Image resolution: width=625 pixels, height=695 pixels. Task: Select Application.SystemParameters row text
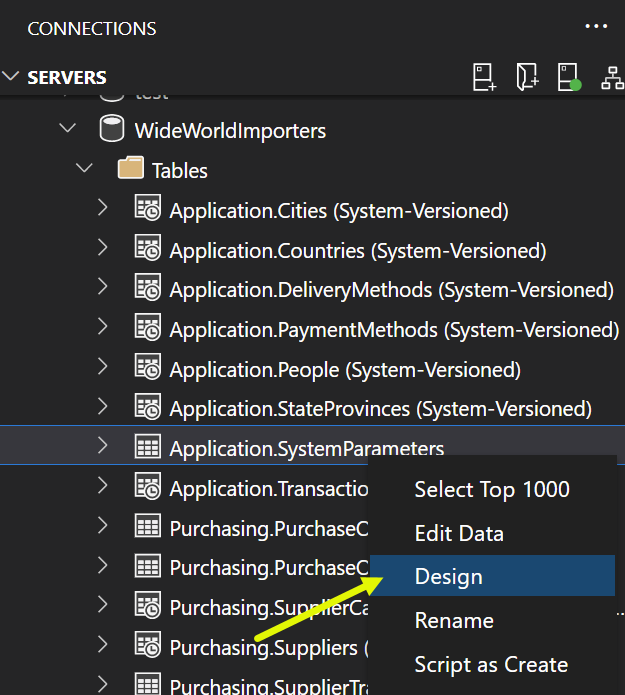tap(307, 449)
